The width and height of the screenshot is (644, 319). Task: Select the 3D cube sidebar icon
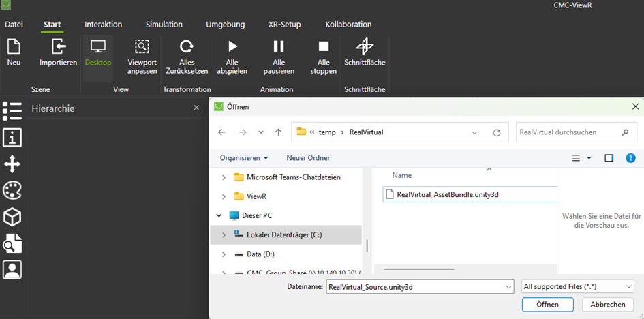pos(12,217)
